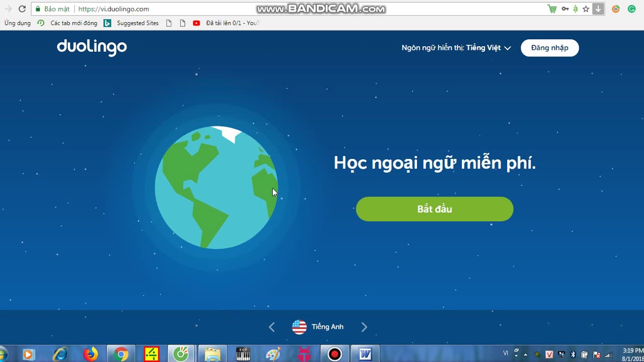
Task: Click the Bluetooth tray icon
Action: (573, 354)
